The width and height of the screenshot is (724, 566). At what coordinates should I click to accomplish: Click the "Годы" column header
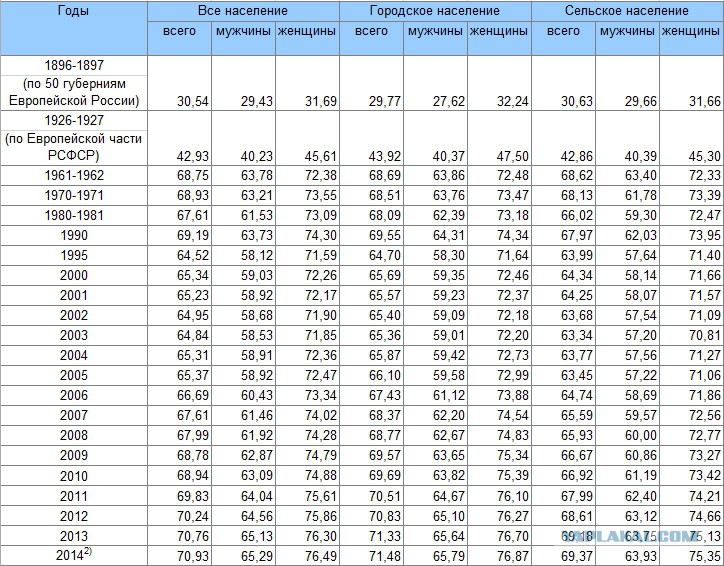[74, 11]
